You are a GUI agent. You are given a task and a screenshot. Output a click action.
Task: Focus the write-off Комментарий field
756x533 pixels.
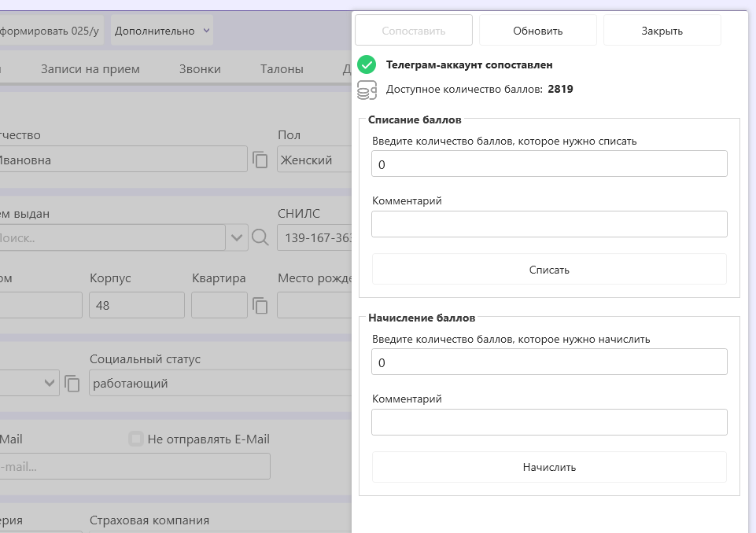(x=549, y=224)
